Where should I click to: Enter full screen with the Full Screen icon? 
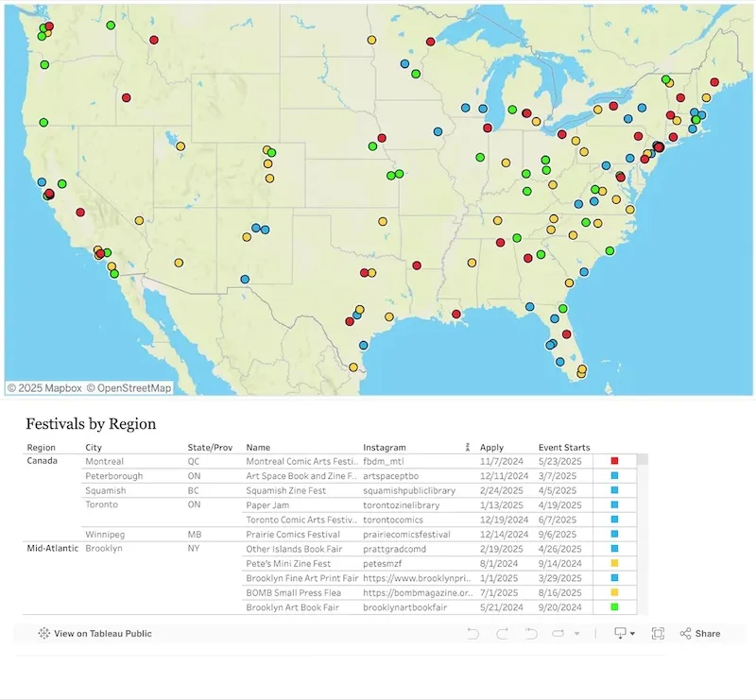[x=658, y=634]
